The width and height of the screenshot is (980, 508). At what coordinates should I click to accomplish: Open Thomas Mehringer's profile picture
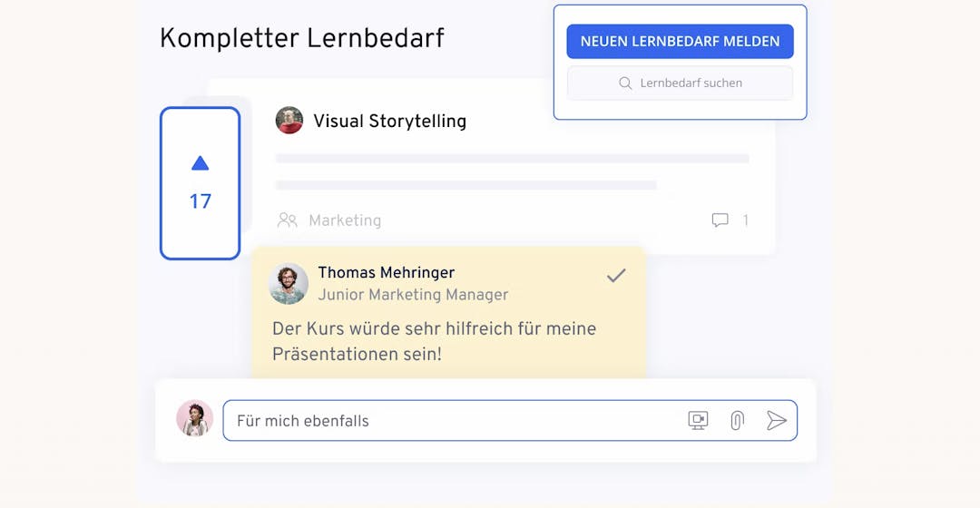coord(289,283)
